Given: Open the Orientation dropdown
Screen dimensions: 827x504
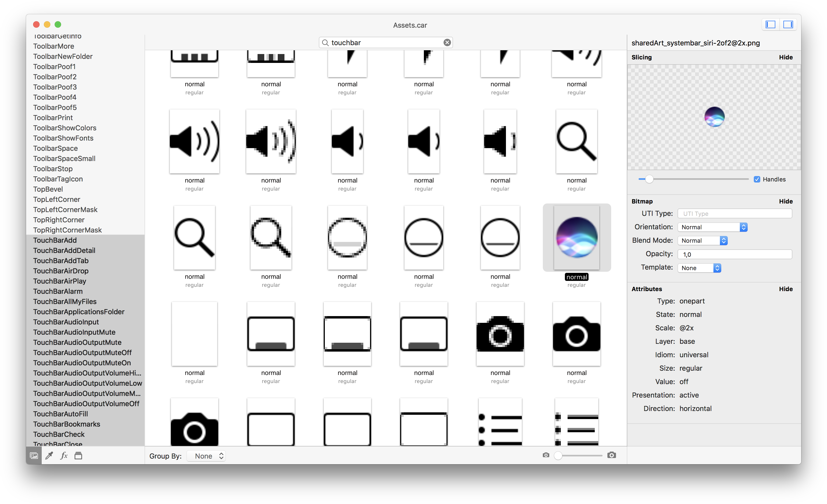Looking at the screenshot, I should (x=712, y=227).
